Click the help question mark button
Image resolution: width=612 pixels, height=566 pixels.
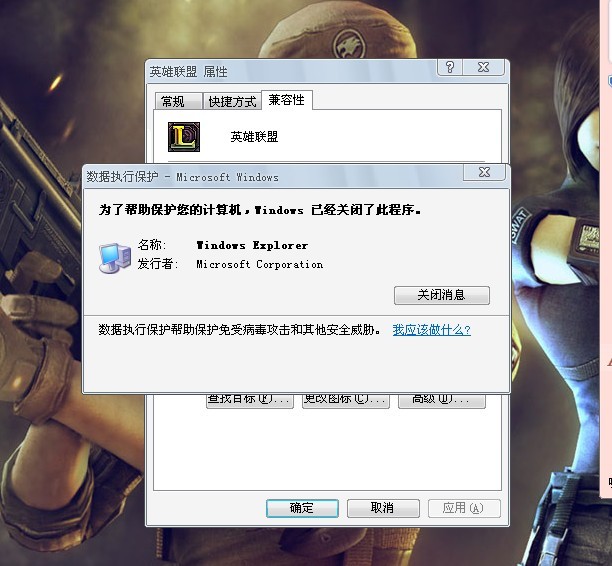pos(450,67)
